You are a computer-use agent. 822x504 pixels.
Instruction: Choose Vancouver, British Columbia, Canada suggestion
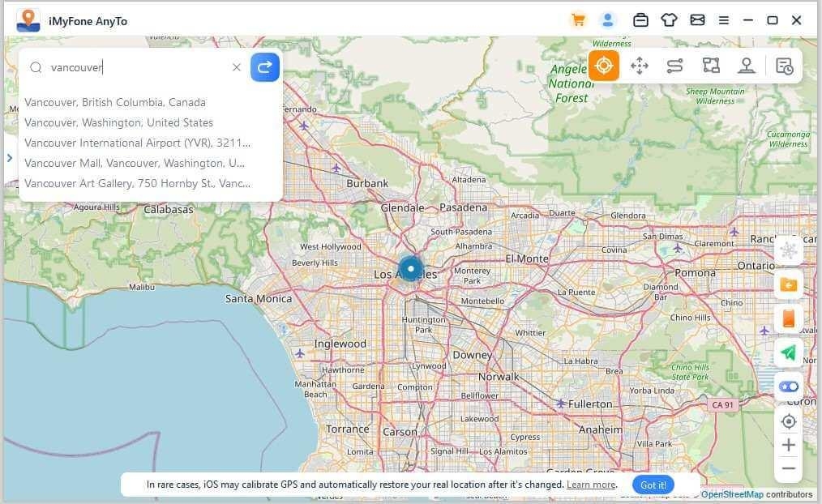[115, 102]
